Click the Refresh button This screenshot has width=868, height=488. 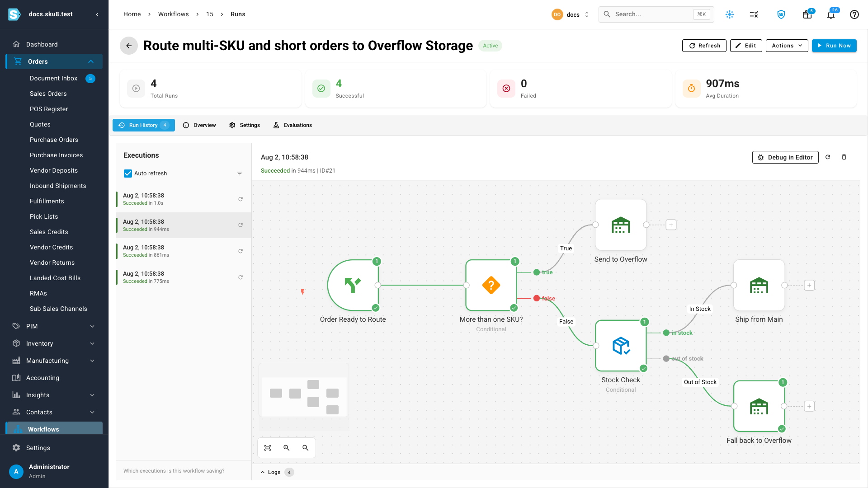click(x=704, y=46)
